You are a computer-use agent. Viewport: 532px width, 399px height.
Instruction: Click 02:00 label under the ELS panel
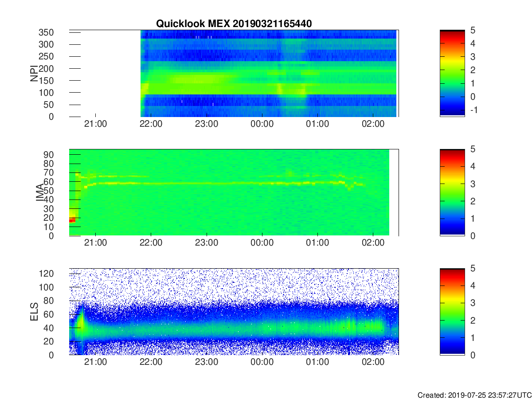click(373, 363)
